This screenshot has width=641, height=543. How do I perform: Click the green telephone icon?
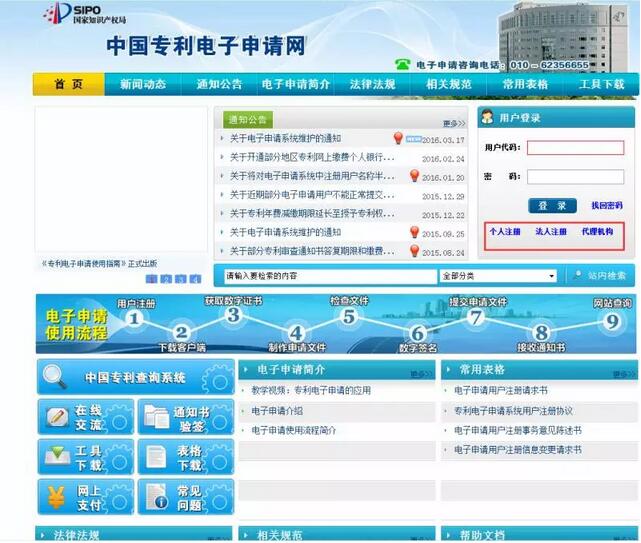click(x=402, y=64)
